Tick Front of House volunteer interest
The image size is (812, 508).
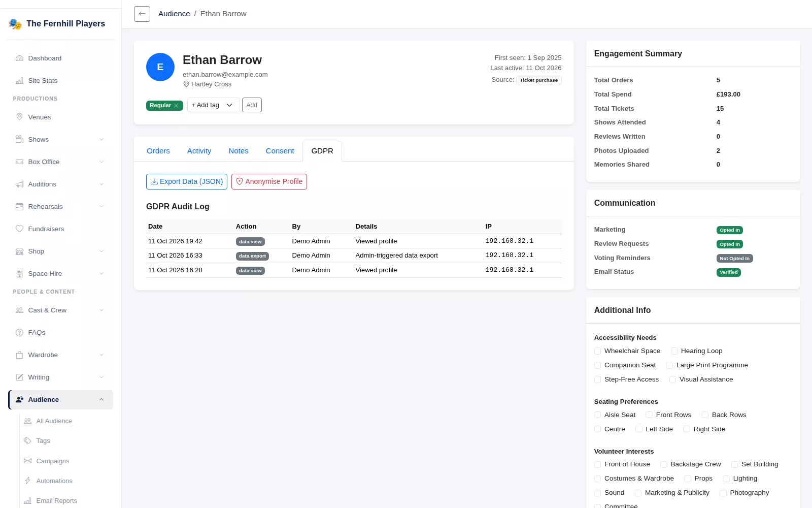[598, 464]
